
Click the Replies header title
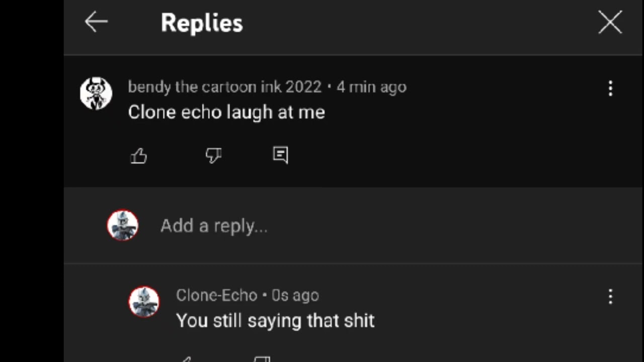point(202,23)
